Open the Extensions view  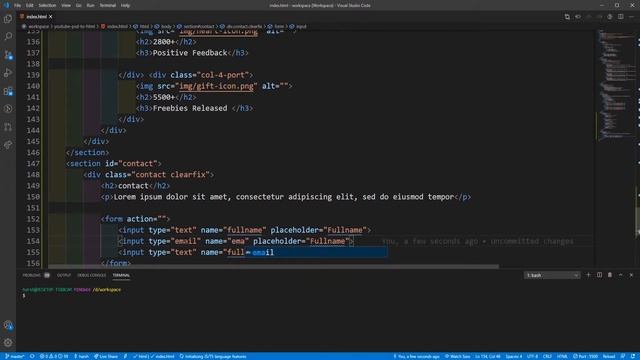tap(8, 91)
